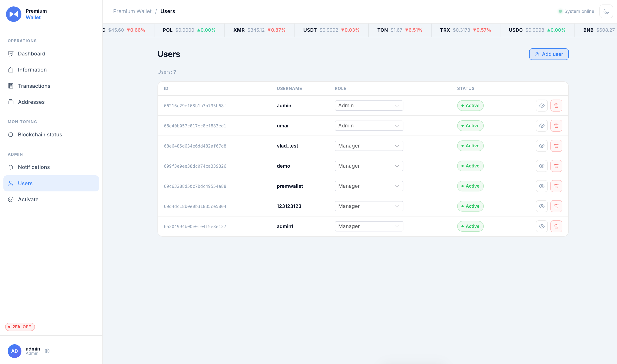Select the Users label in the sidebar
Screen dimensions: 617x364
point(25,183)
